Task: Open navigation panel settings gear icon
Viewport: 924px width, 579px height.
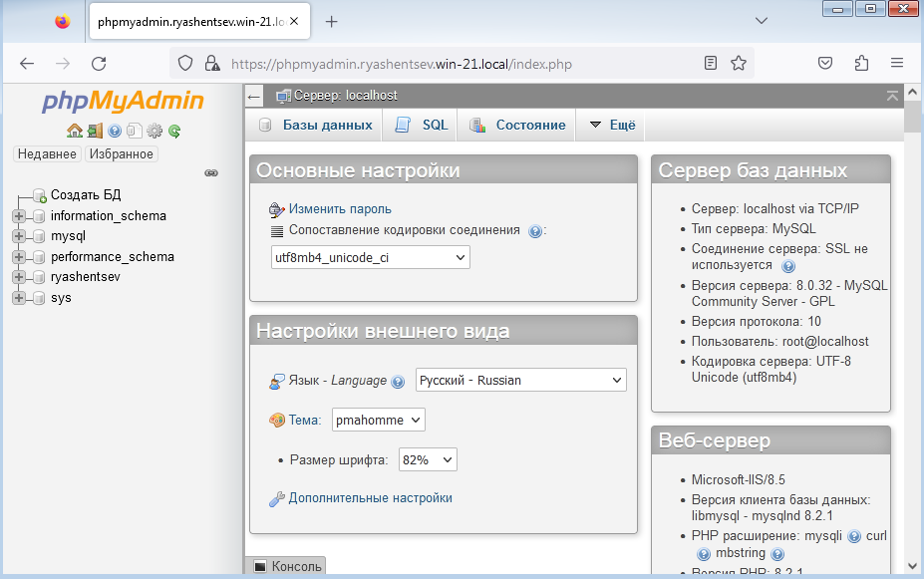Action: click(x=154, y=131)
